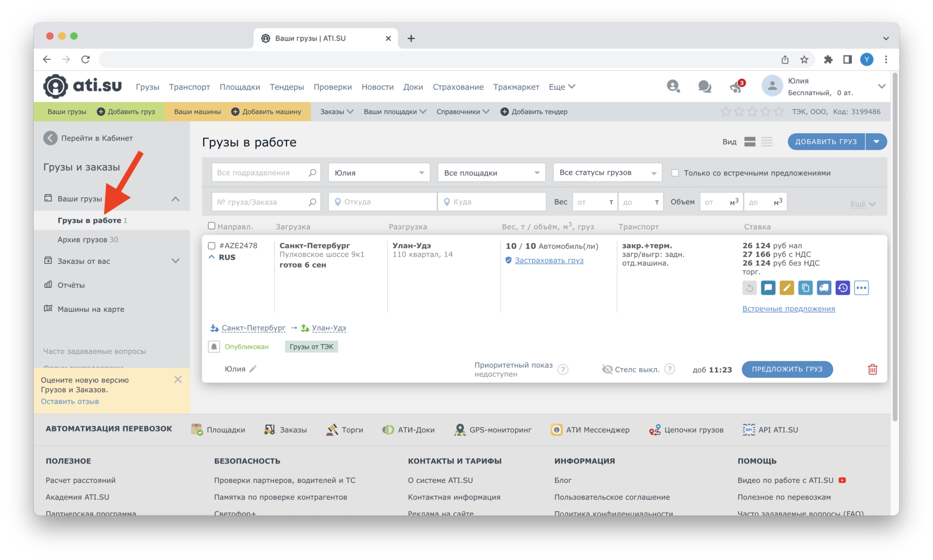Open Все статусы грузов dropdown
933x560 pixels.
tap(608, 173)
